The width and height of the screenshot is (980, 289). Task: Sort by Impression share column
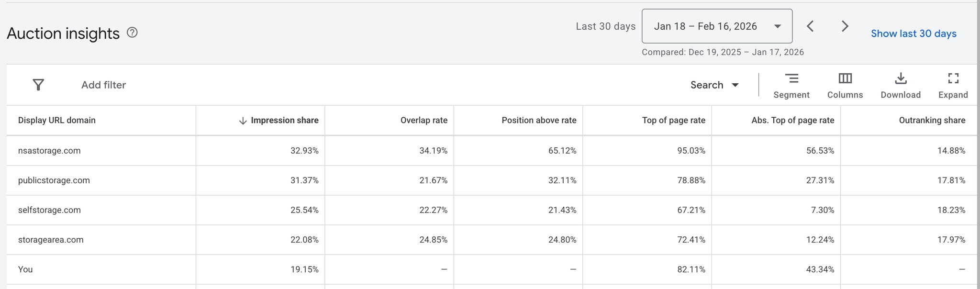[284, 121]
